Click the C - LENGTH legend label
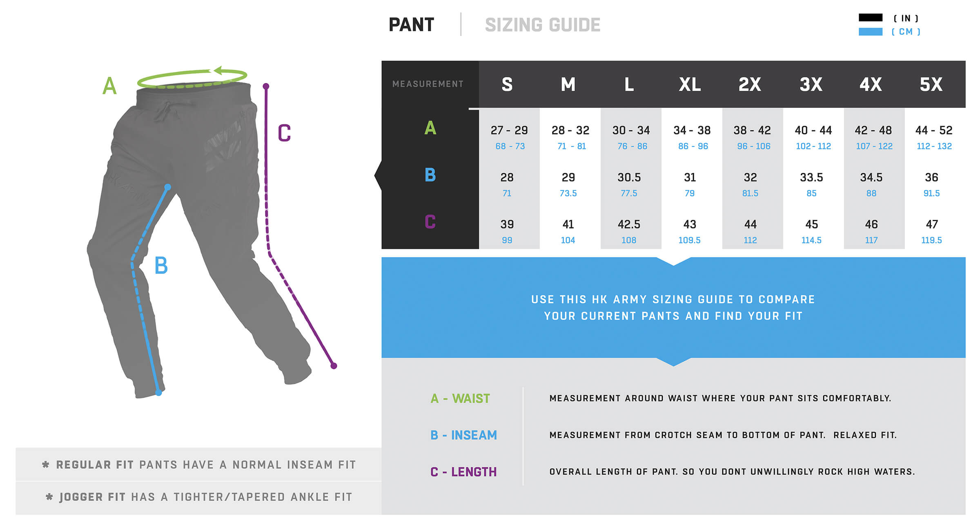This screenshot has width=980, height=526. coord(463,472)
